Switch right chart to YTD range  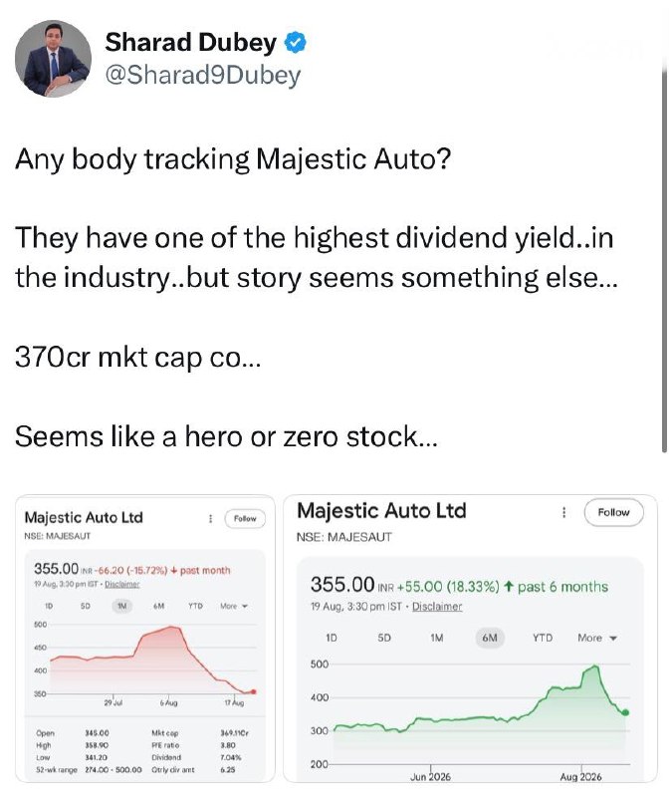pyautogui.click(x=542, y=638)
